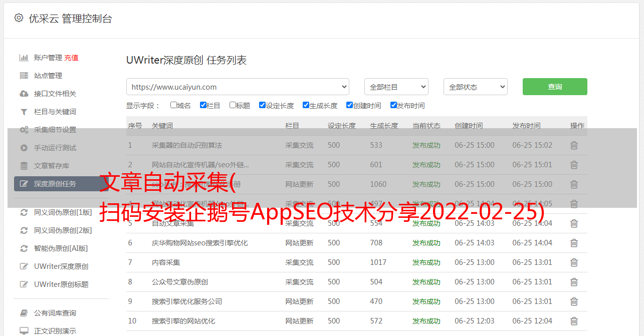Click the server icon next to 站点管理
Image resolution: width=644 pixels, height=336 pixels.
pyautogui.click(x=24, y=76)
